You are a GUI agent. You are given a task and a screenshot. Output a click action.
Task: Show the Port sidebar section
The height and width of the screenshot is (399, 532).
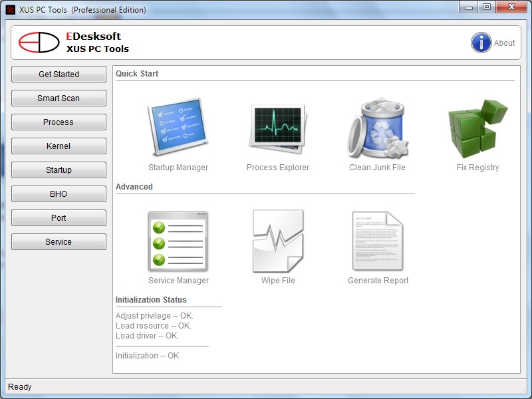point(59,218)
